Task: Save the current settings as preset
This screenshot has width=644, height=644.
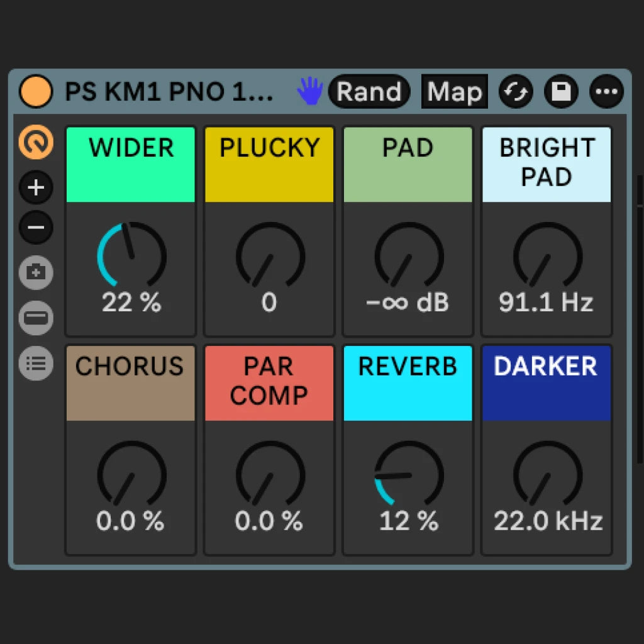Action: (x=560, y=92)
